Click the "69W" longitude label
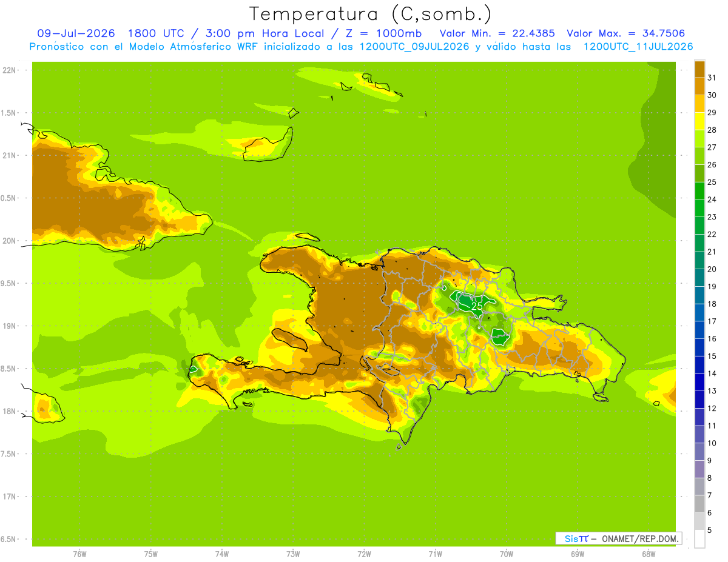 (578, 554)
